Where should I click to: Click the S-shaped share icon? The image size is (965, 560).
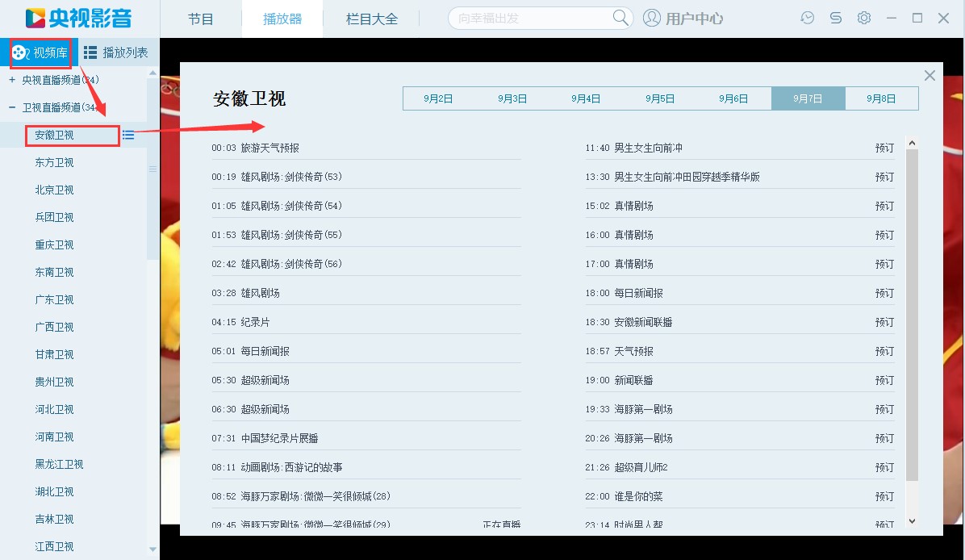coord(836,17)
